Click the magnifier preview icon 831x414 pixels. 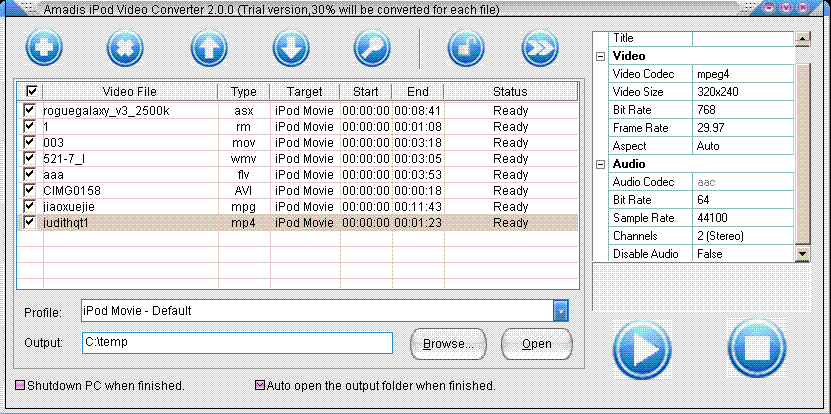372,49
